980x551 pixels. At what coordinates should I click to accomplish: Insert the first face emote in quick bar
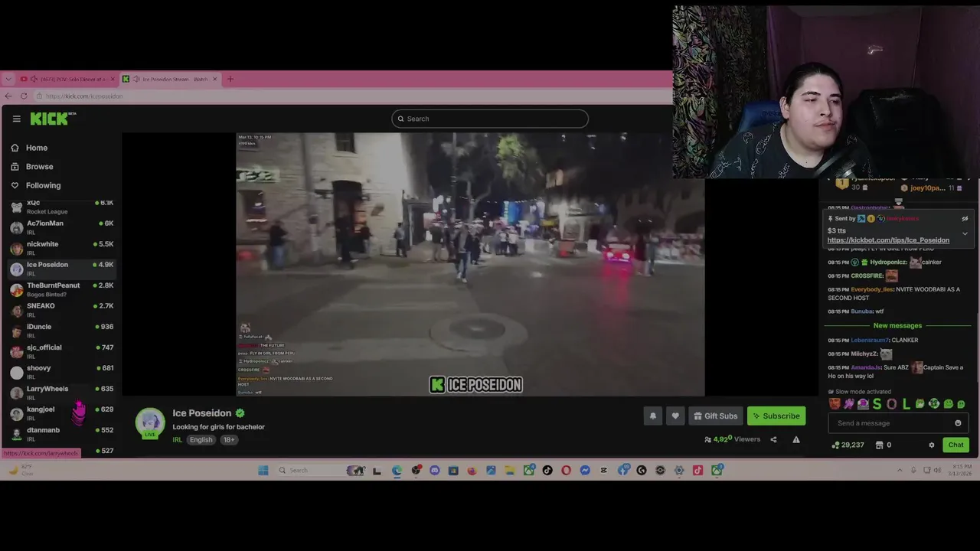(835, 404)
